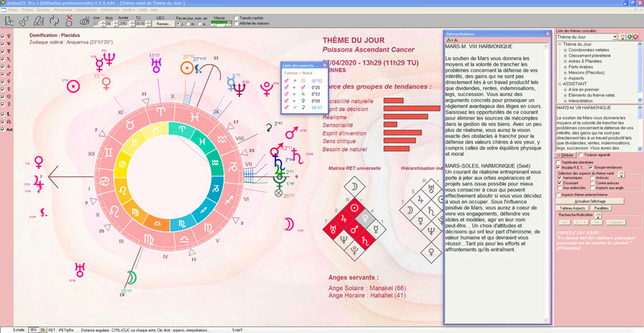Viewport: 644px width, 333px height.
Task: Click the >> Réduire button
Action: (x=565, y=155)
